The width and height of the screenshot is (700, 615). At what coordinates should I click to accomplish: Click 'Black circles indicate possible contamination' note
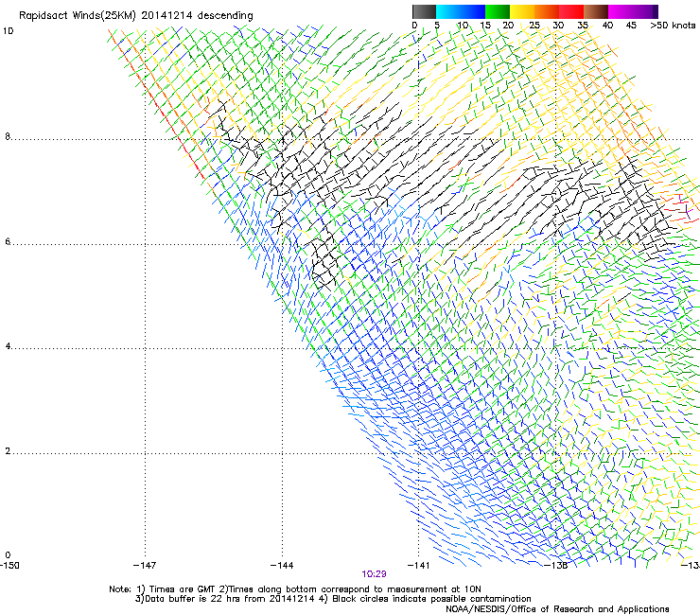pyautogui.click(x=431, y=599)
